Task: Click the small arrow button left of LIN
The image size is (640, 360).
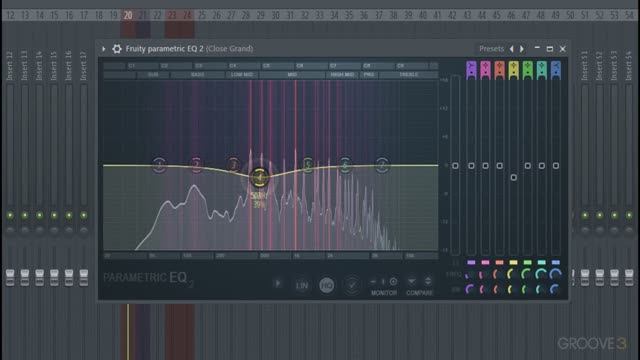Action: (278, 283)
